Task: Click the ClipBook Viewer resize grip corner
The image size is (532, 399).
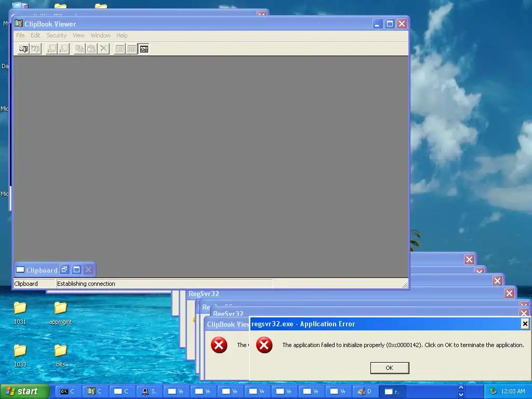Action: pos(405,285)
